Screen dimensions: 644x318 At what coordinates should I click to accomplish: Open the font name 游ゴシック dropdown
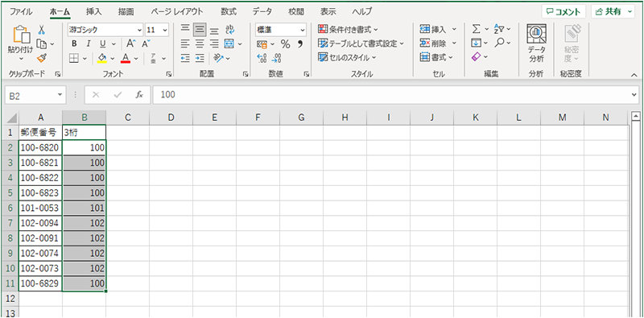139,30
